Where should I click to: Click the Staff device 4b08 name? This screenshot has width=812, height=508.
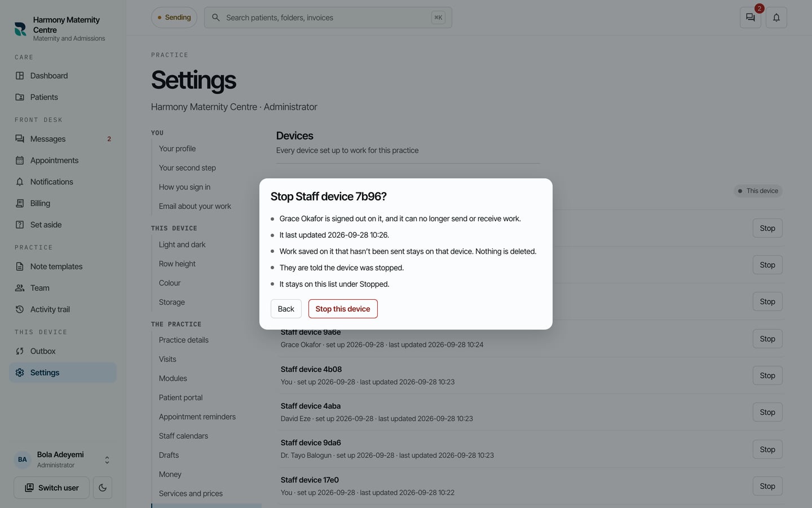pyautogui.click(x=311, y=369)
